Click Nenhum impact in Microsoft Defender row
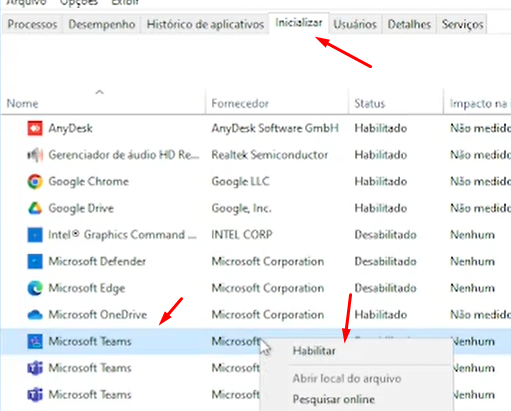This screenshot has height=411, width=511. (472, 261)
